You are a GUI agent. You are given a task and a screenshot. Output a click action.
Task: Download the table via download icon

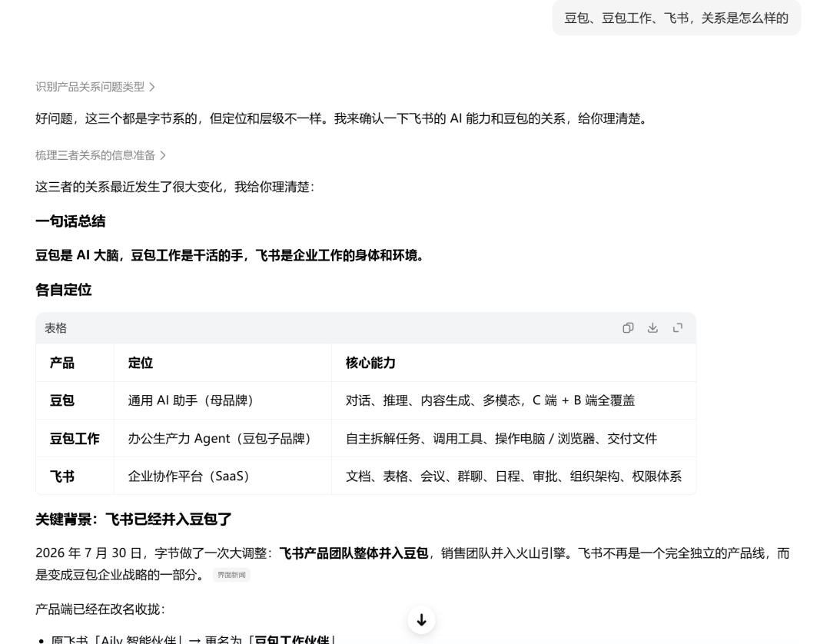[x=652, y=328]
